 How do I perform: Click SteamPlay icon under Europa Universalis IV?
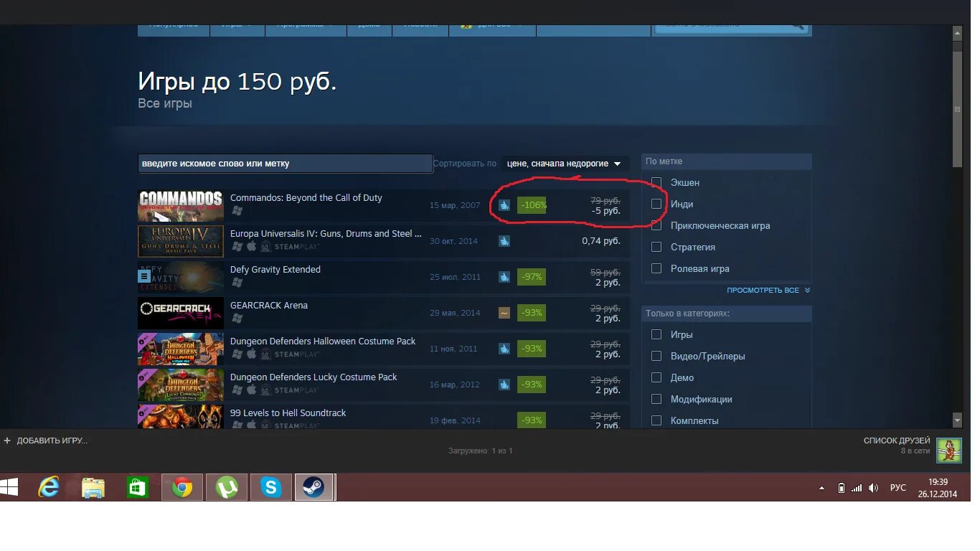pyautogui.click(x=290, y=247)
